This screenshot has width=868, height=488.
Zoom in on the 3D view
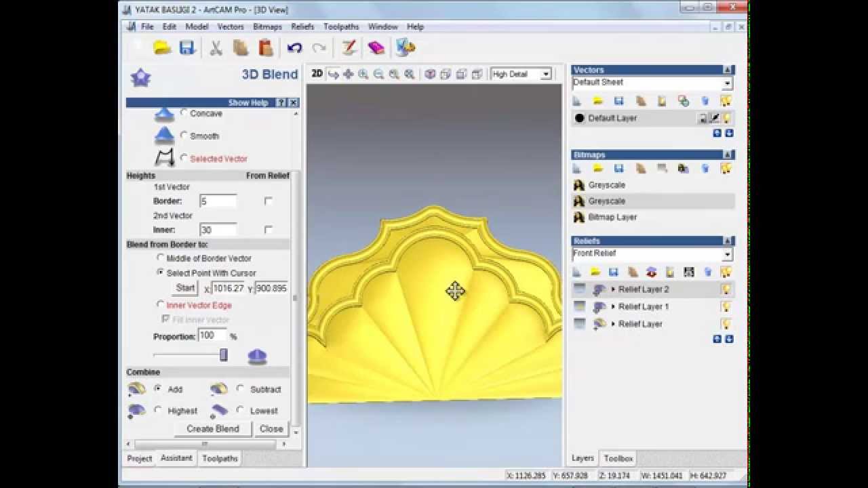click(x=363, y=74)
